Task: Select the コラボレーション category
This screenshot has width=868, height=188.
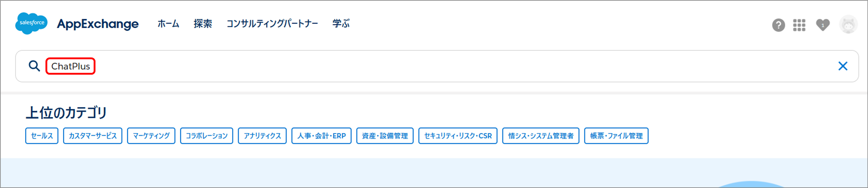Action: point(207,136)
